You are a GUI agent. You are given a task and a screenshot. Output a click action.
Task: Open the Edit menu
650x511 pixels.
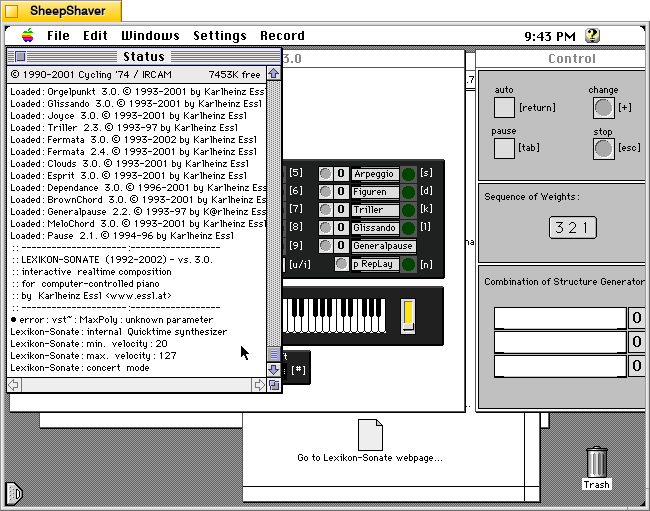[95, 36]
